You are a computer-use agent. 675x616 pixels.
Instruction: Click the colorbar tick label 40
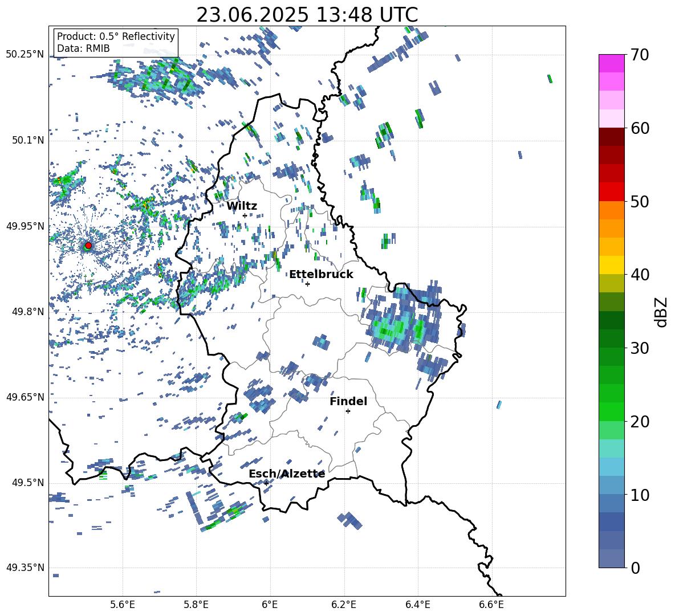coord(640,275)
